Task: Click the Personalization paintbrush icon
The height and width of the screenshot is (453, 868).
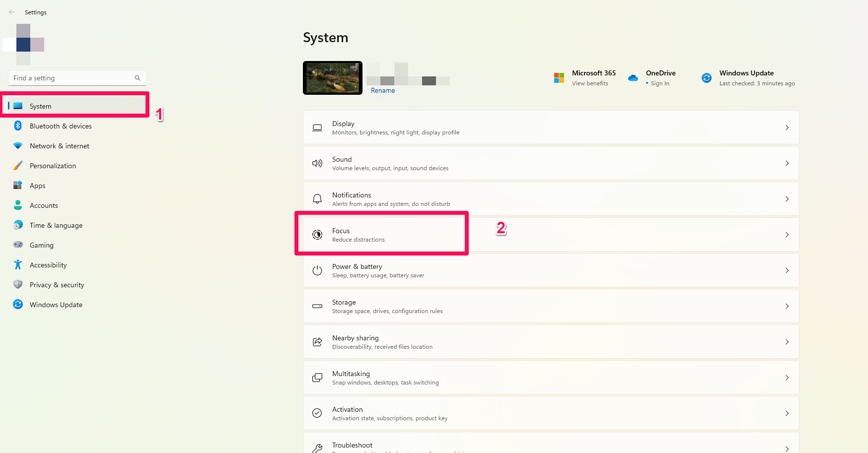Action: (18, 166)
